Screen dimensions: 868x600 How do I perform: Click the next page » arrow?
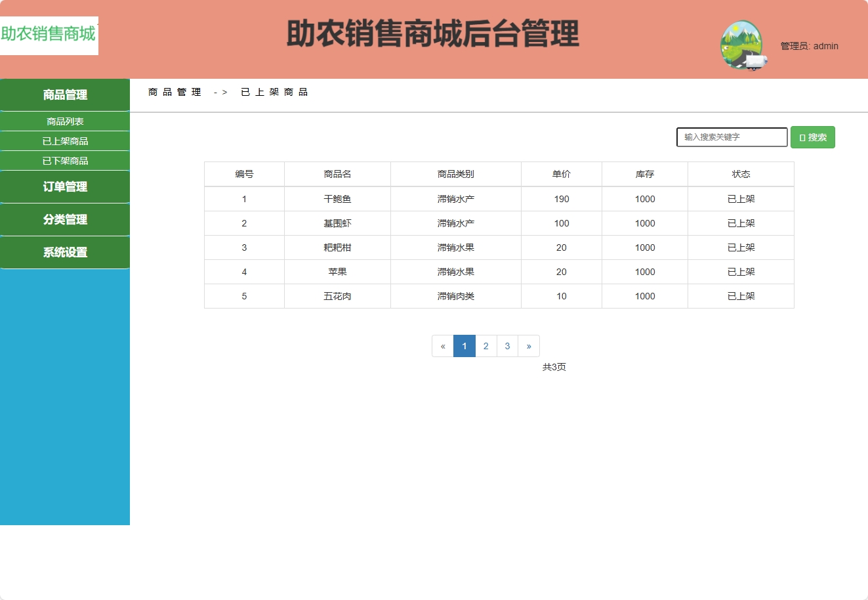(529, 346)
